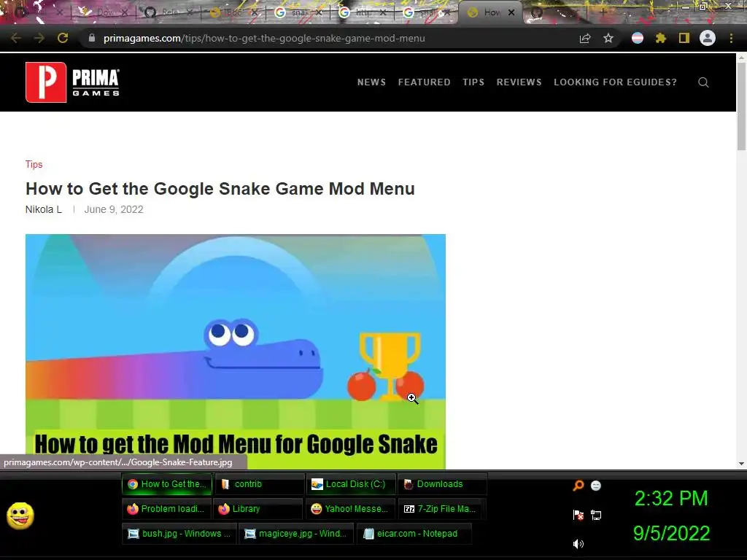Click the page's vertical scrollbar thumb

click(741, 106)
